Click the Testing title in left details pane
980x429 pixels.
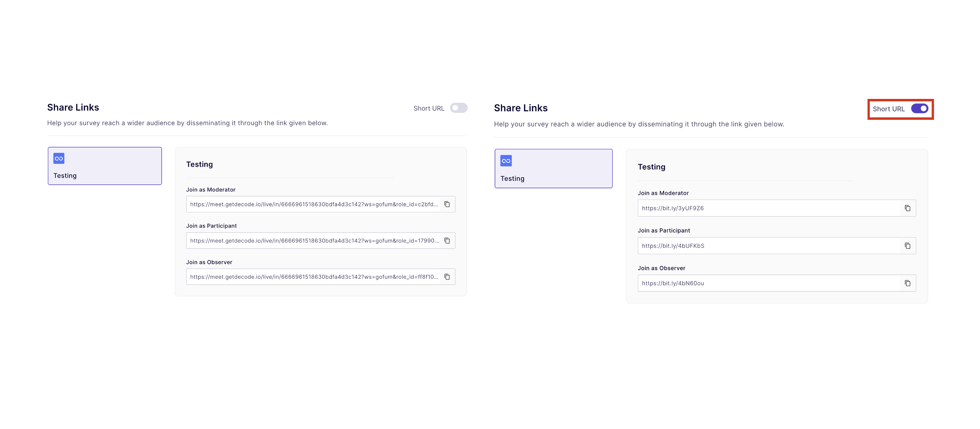point(199,164)
